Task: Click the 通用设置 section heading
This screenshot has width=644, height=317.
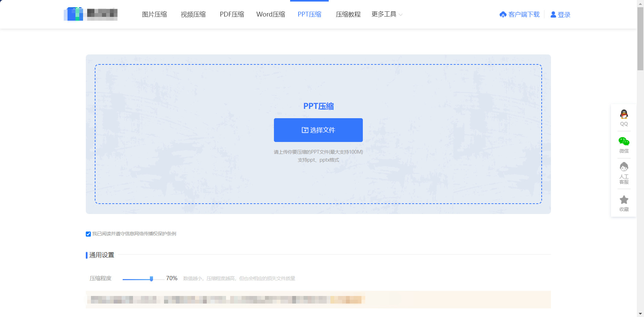Action: [102, 255]
